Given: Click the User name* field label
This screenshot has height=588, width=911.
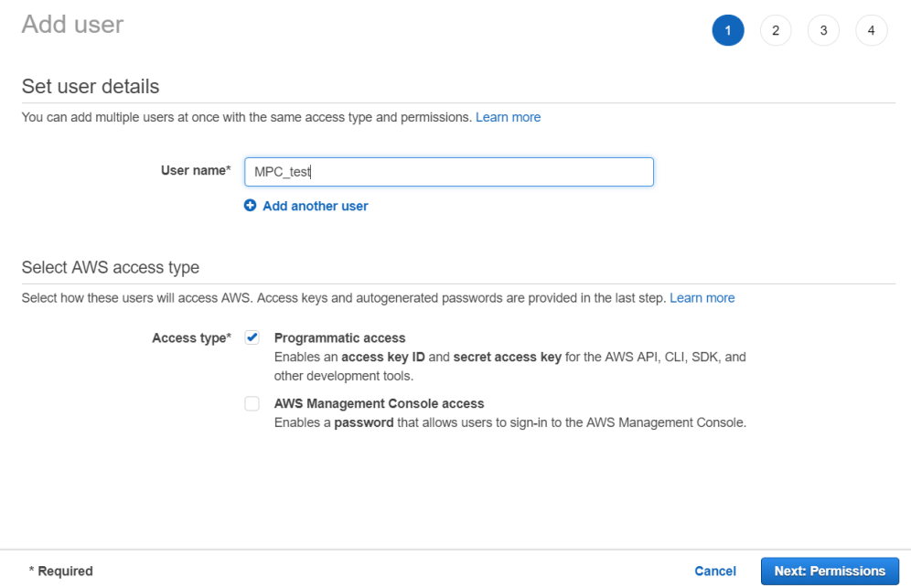Looking at the screenshot, I should coord(196,171).
